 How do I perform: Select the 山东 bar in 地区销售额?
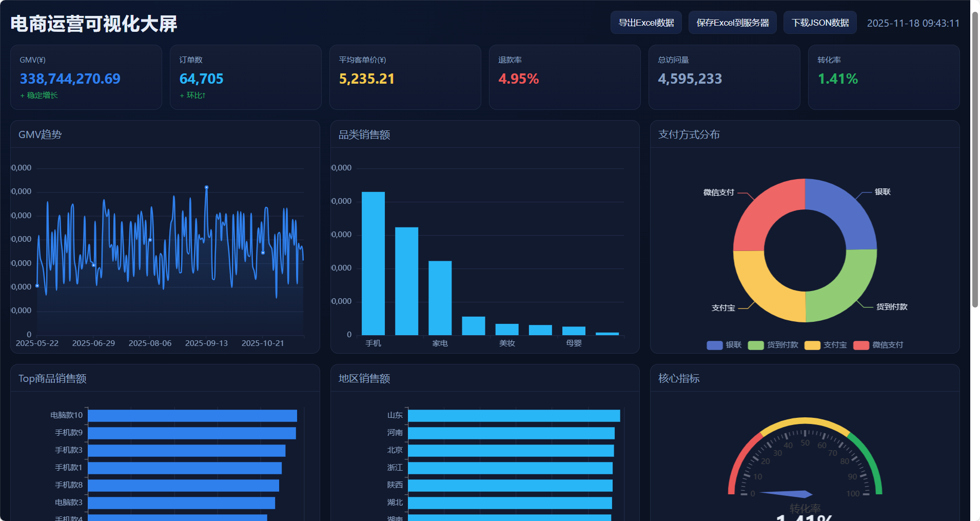click(514, 416)
